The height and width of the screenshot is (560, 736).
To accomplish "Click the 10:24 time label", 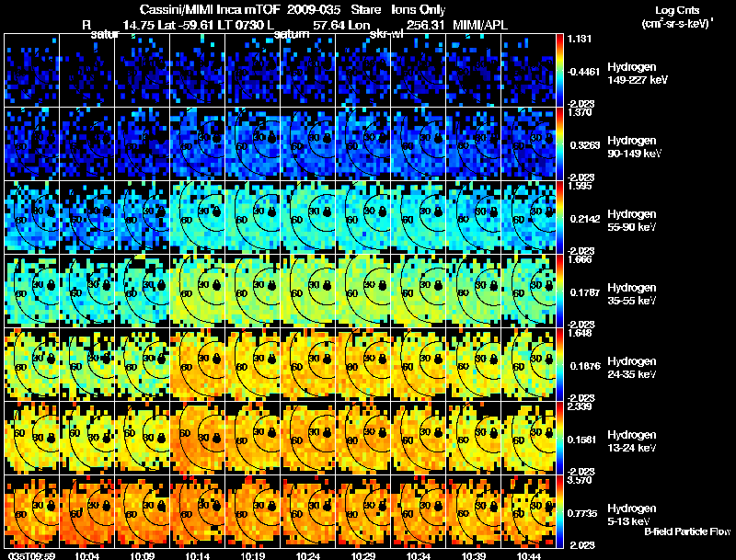I will pyautogui.click(x=308, y=555).
